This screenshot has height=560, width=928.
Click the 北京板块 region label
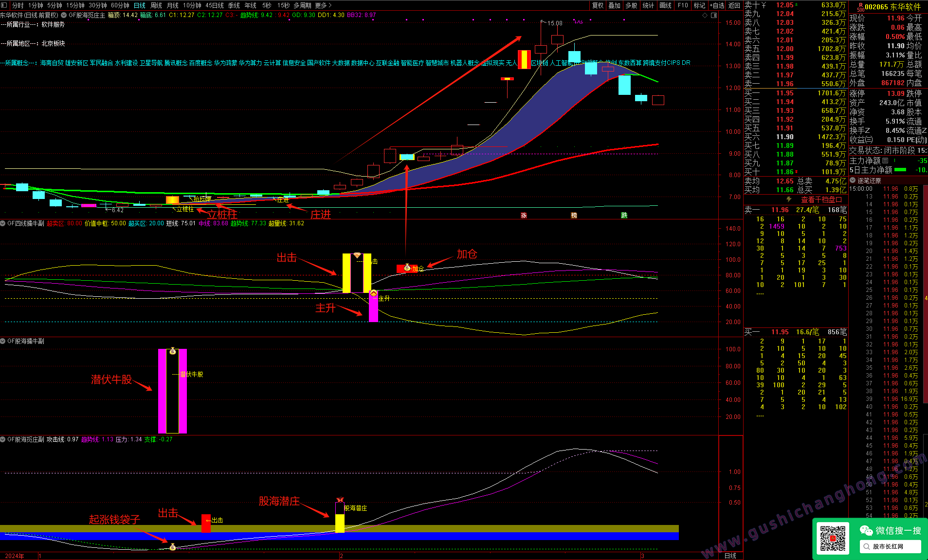point(53,43)
